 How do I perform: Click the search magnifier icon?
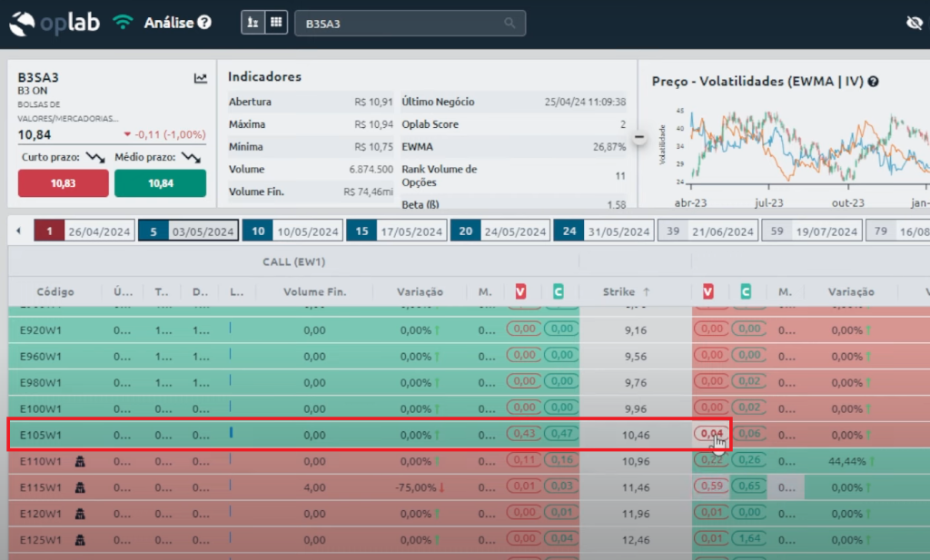[510, 23]
